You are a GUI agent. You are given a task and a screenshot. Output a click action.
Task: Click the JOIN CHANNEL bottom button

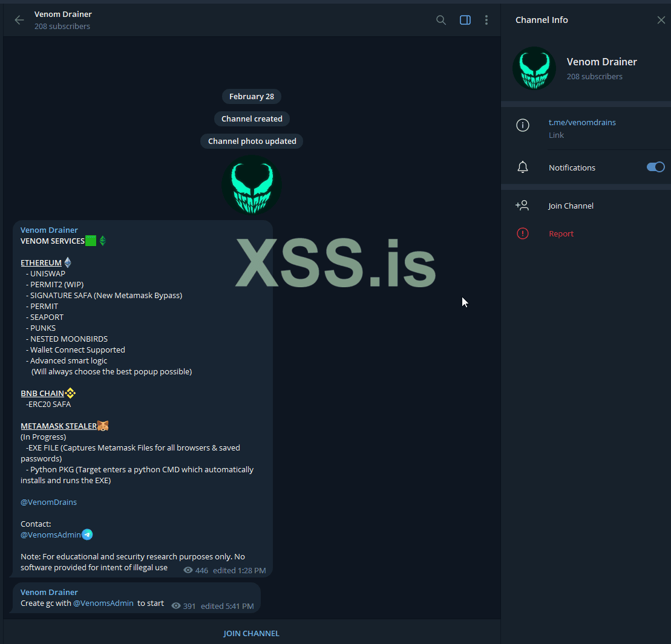pyautogui.click(x=251, y=633)
